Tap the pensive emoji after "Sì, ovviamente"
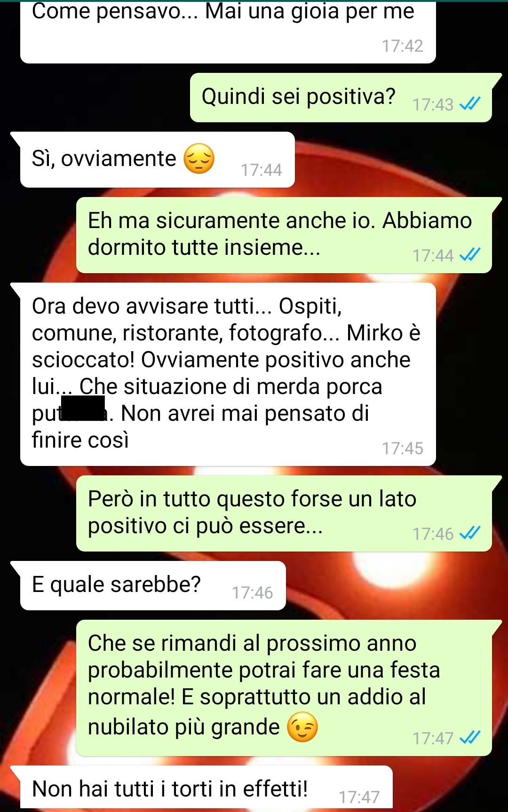Image resolution: width=508 pixels, height=812 pixels. (198, 159)
